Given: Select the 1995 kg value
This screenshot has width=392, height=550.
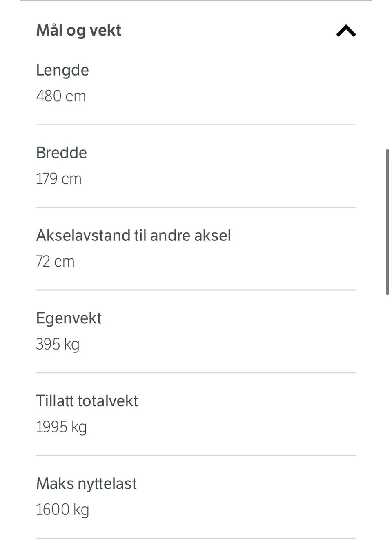Looking at the screenshot, I should click(61, 428).
